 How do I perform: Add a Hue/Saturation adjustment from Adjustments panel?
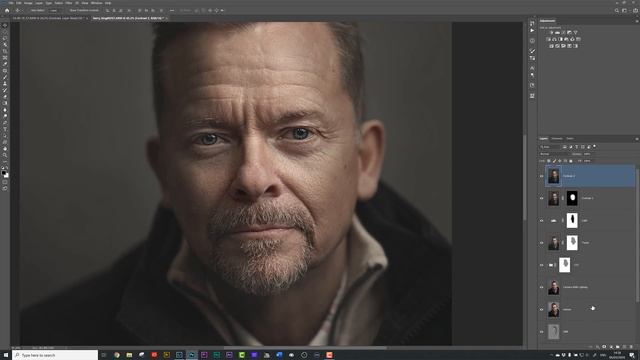tap(548, 39)
